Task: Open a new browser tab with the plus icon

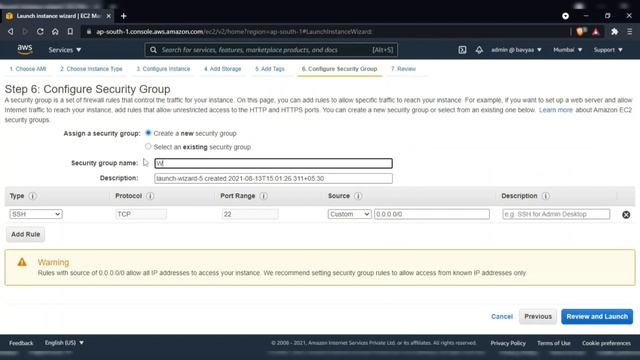Action: click(124, 16)
